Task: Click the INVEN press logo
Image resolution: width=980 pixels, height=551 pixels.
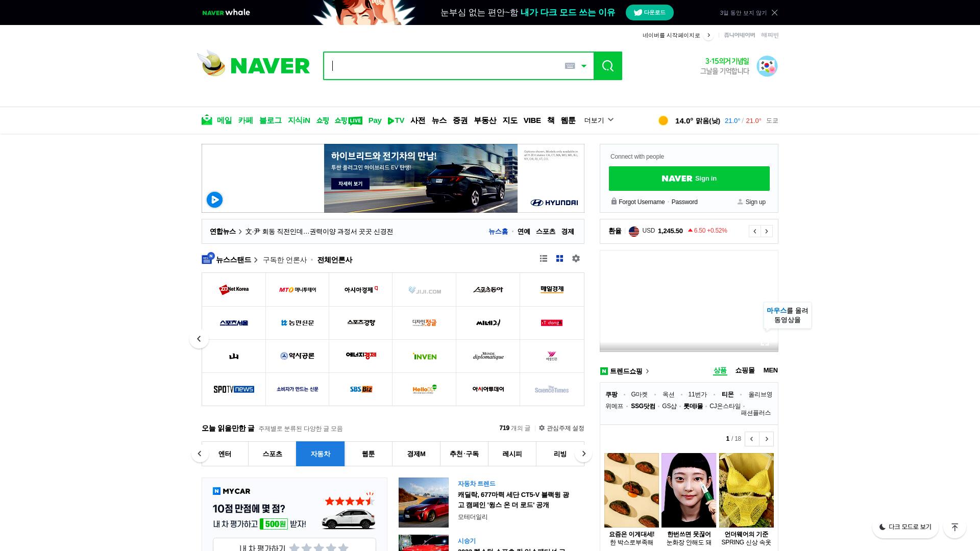Action: coord(425,356)
